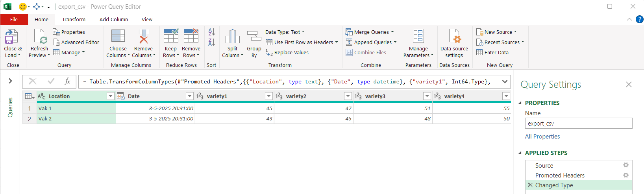Open the Location column filter dropdown
Viewport: 644px width, 194px height.
tap(111, 96)
